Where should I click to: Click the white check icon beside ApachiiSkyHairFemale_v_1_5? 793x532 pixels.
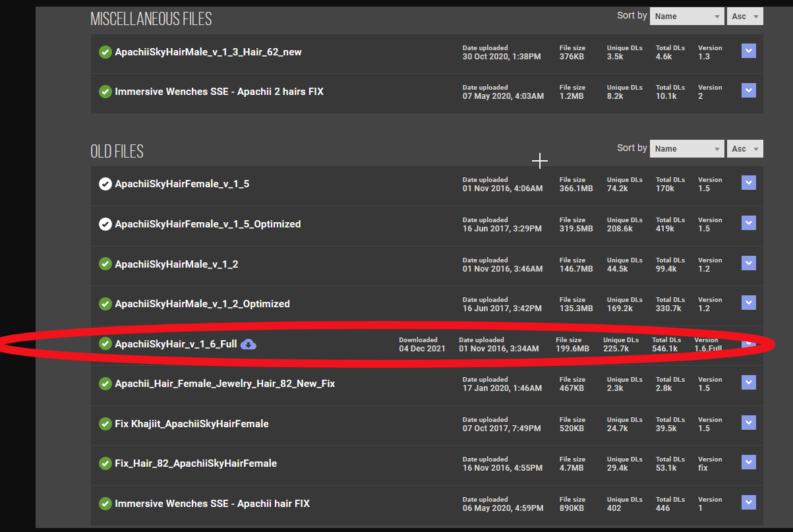coord(105,184)
